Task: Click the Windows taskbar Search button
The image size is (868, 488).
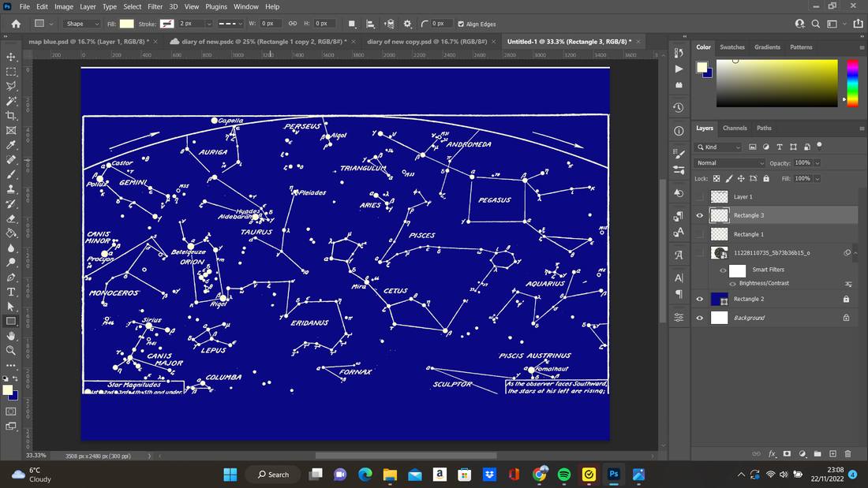Action: [x=274, y=474]
